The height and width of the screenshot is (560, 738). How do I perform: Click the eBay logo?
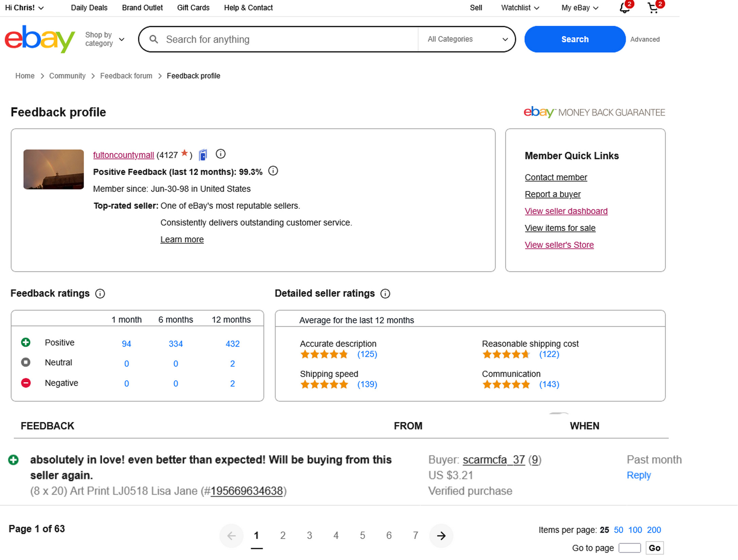click(40, 39)
